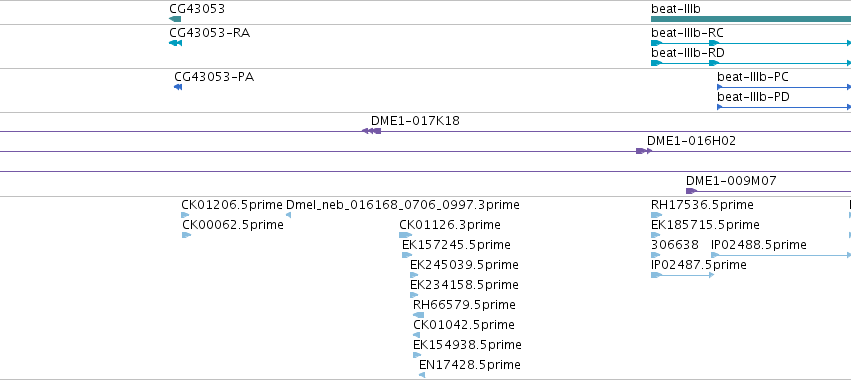Select the CG43053 gene arrow glyph

coord(175,19)
